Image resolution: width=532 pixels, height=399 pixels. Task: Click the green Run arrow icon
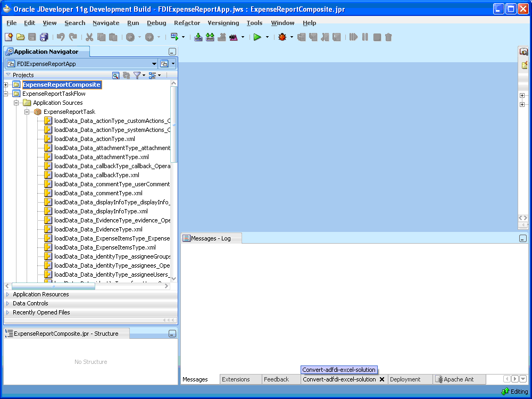pos(257,37)
